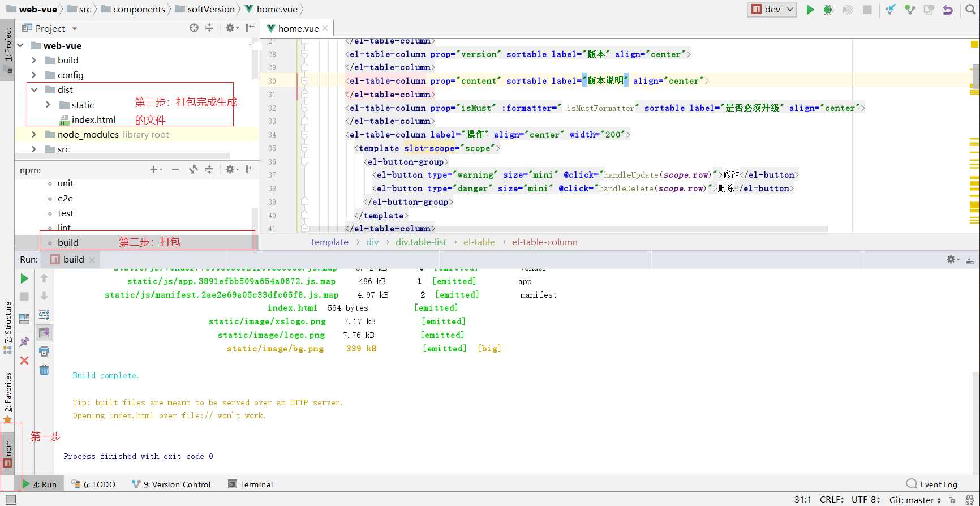The image size is (980, 506).
Task: Open the dev run configuration dropdown
Action: point(772,10)
